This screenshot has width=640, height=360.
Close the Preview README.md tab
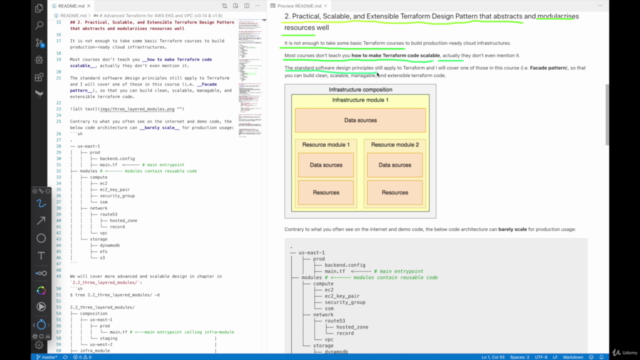coord(325,6)
